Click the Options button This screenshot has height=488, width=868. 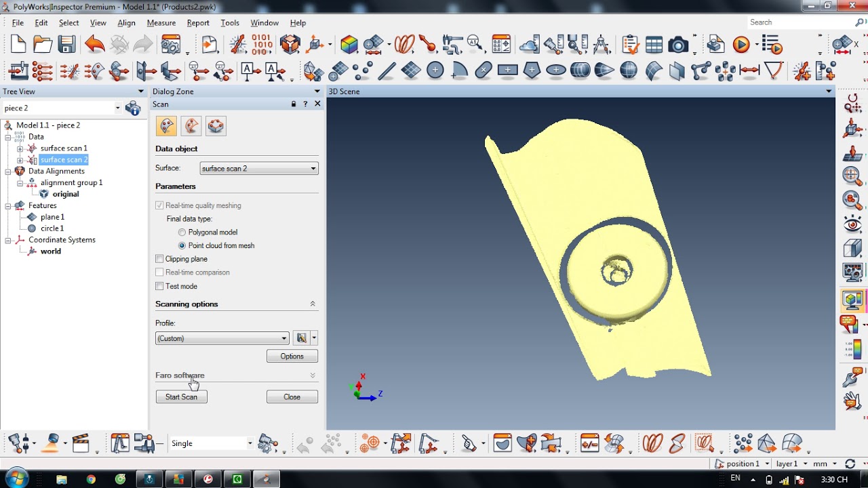292,356
